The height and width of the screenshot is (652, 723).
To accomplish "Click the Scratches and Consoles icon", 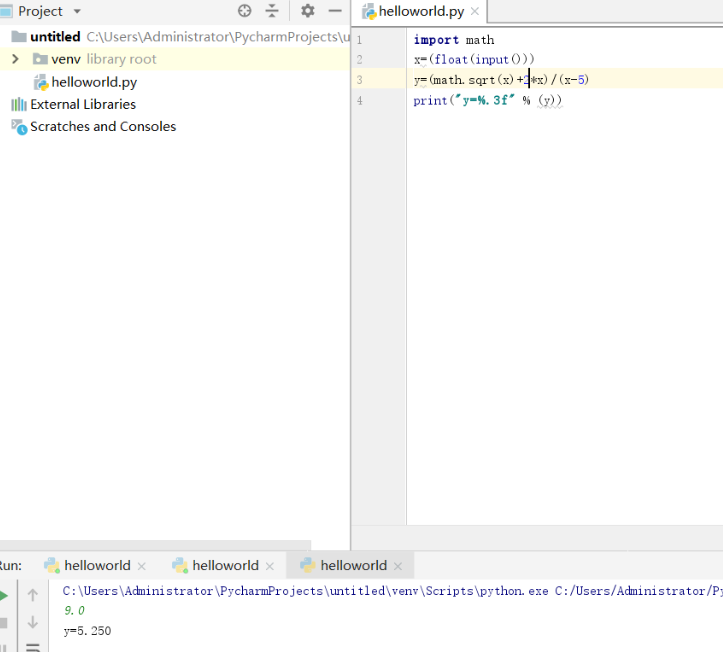I will pyautogui.click(x=19, y=127).
